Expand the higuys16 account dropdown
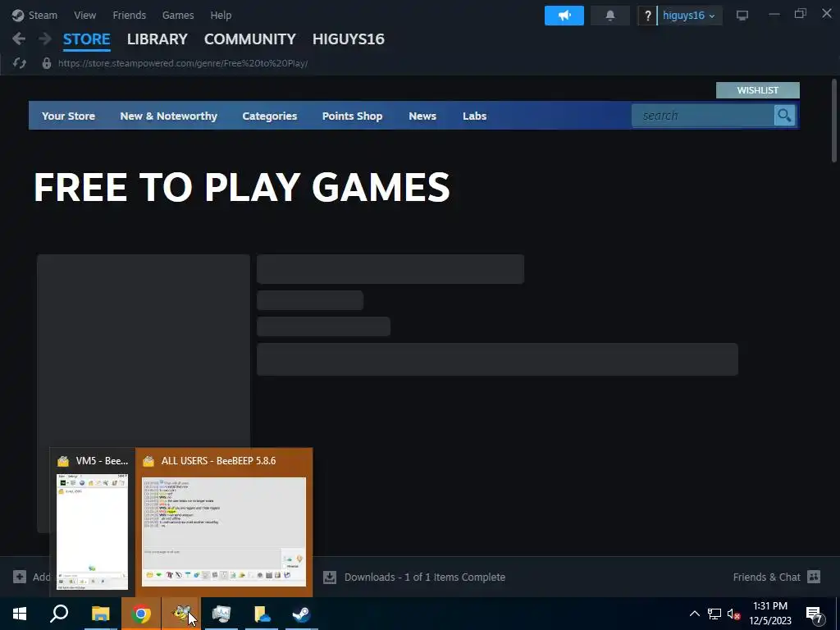The height and width of the screenshot is (630, 840). coord(689,16)
